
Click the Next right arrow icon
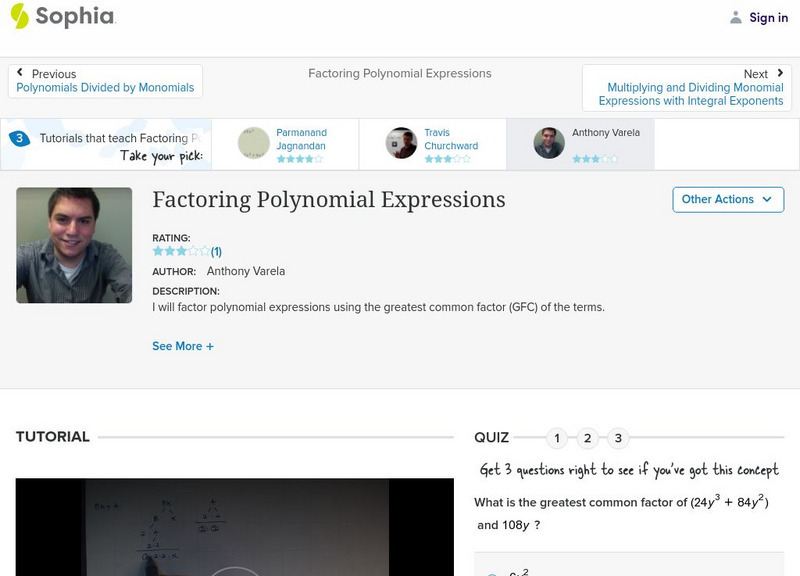coord(779,73)
